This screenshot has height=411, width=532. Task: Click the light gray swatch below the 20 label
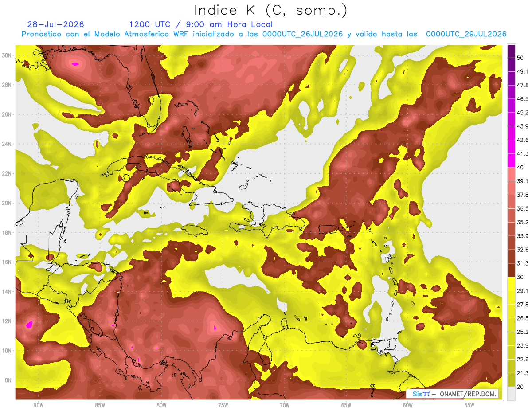(x=511, y=394)
